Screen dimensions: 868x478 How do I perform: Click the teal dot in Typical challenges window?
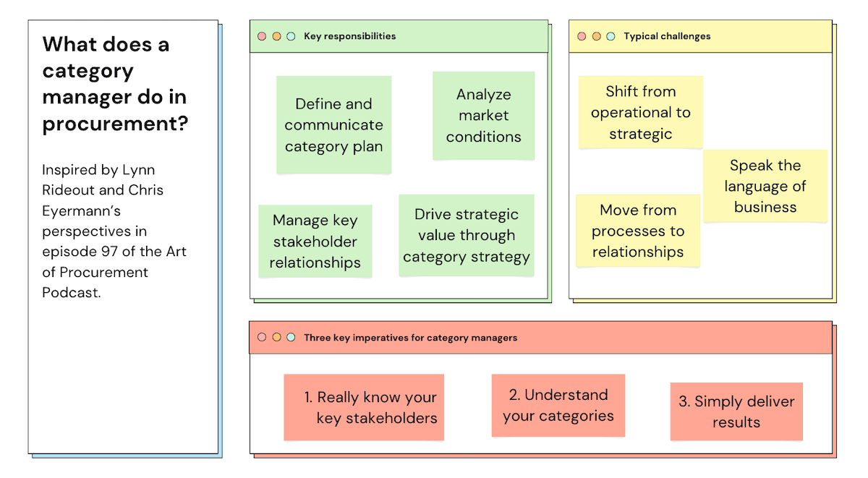(610, 36)
